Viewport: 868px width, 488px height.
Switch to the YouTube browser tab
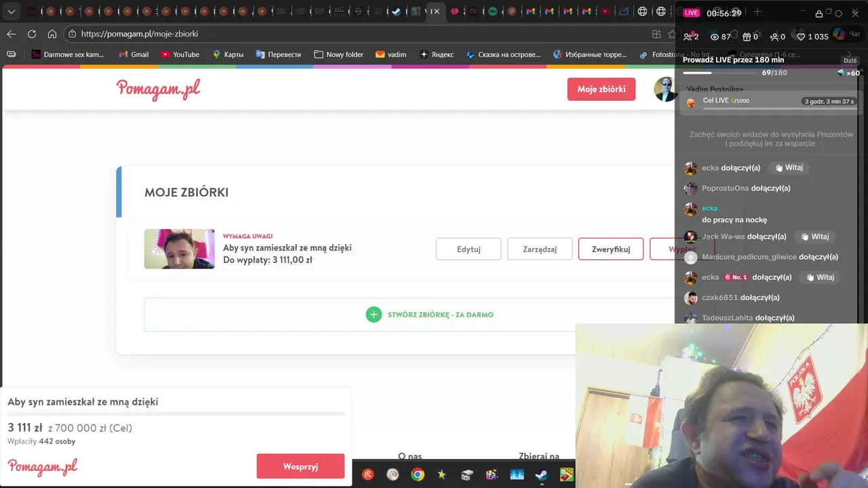click(606, 12)
